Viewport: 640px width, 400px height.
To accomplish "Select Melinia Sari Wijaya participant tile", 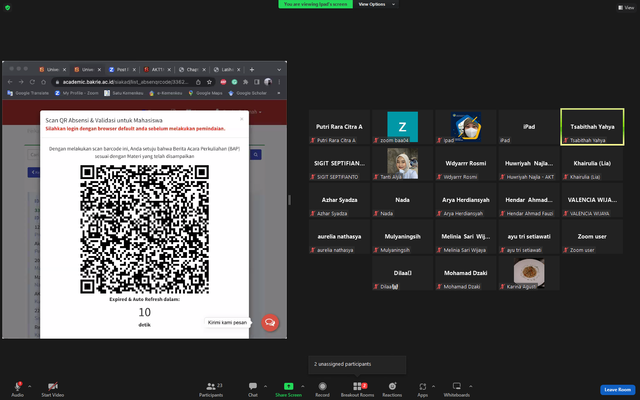I will [466, 236].
